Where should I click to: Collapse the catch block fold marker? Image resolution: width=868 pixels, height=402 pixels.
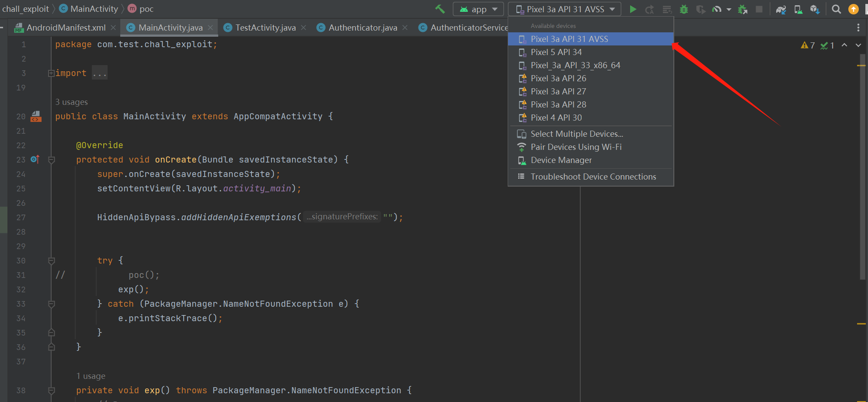[x=51, y=304]
